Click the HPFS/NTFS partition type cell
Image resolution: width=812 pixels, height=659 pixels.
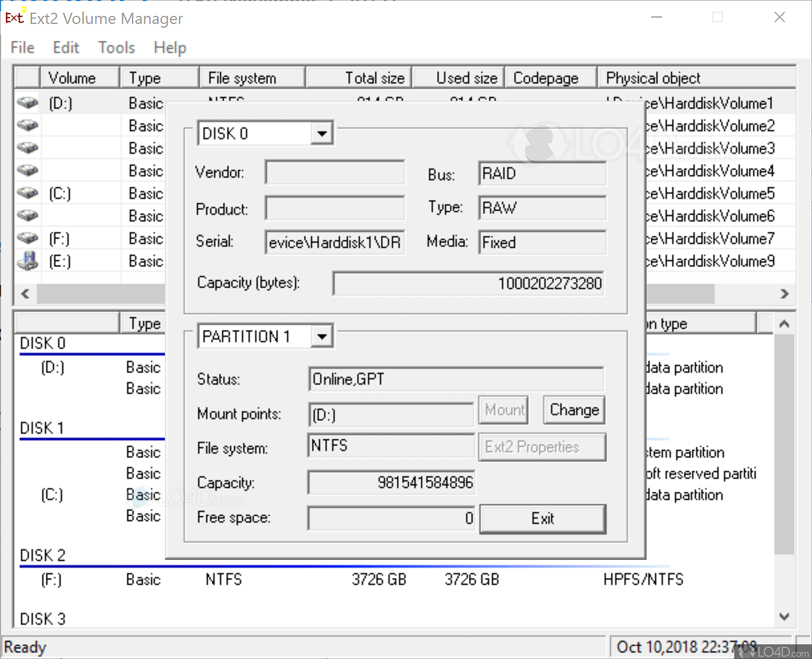coord(643,579)
